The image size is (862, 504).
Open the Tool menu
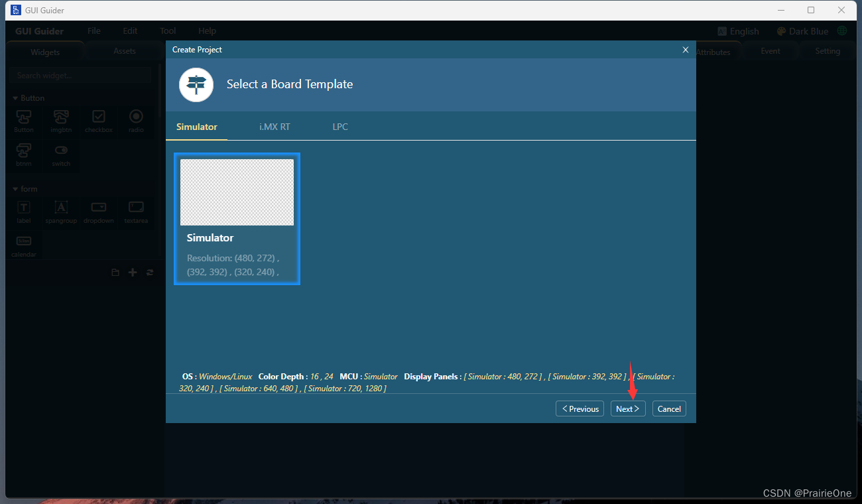point(168,31)
